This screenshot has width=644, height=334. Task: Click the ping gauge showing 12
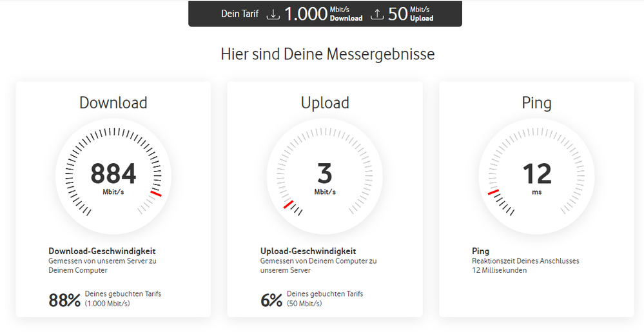536,176
